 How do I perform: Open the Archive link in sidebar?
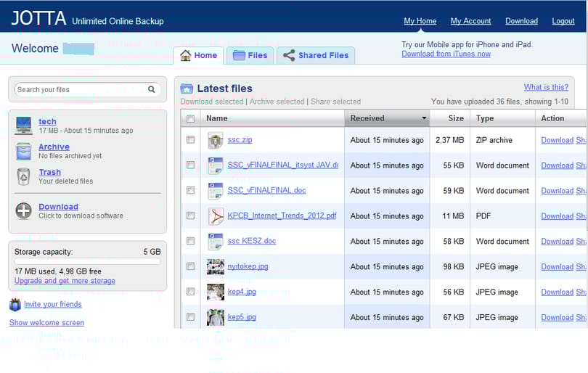click(54, 147)
